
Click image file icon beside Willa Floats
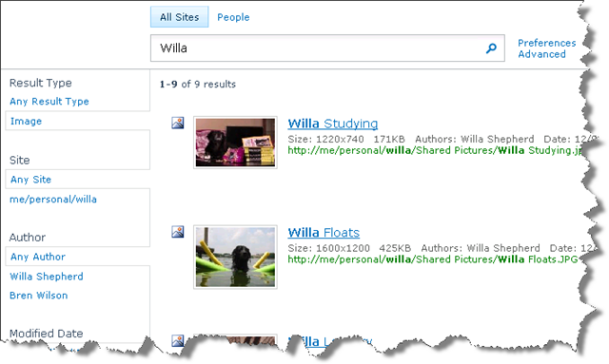[178, 232]
